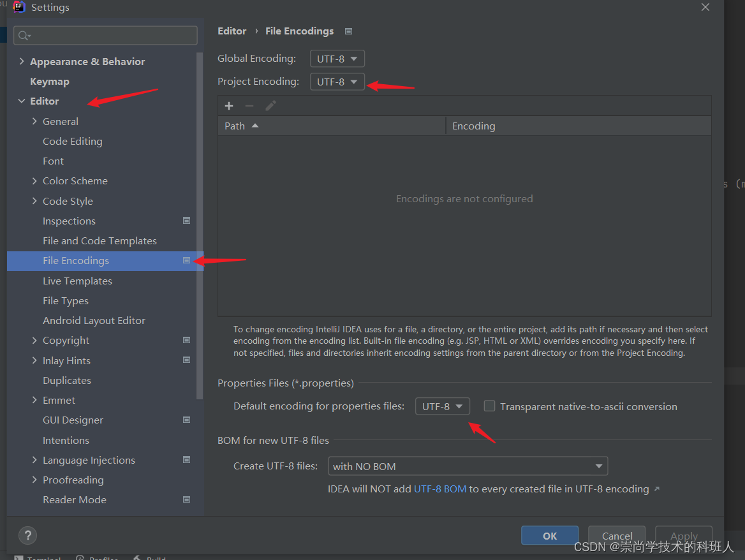Expand the General node
The image size is (745, 560).
(34, 121)
